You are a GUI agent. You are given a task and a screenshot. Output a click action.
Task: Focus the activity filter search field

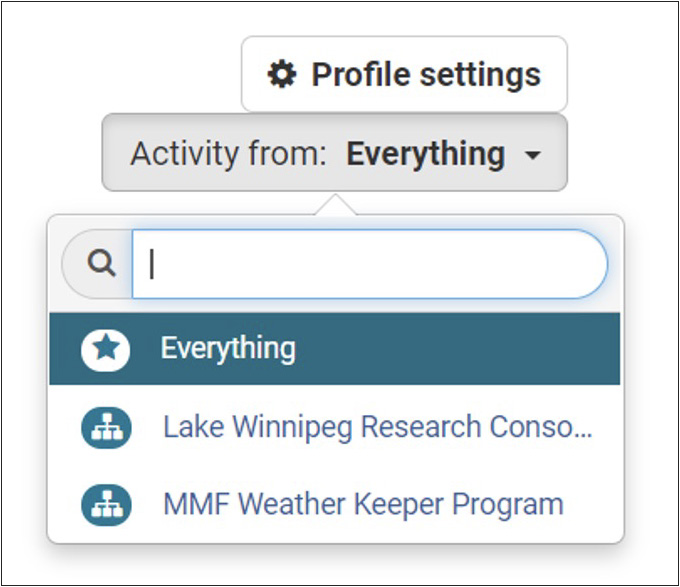pyautogui.click(x=368, y=264)
